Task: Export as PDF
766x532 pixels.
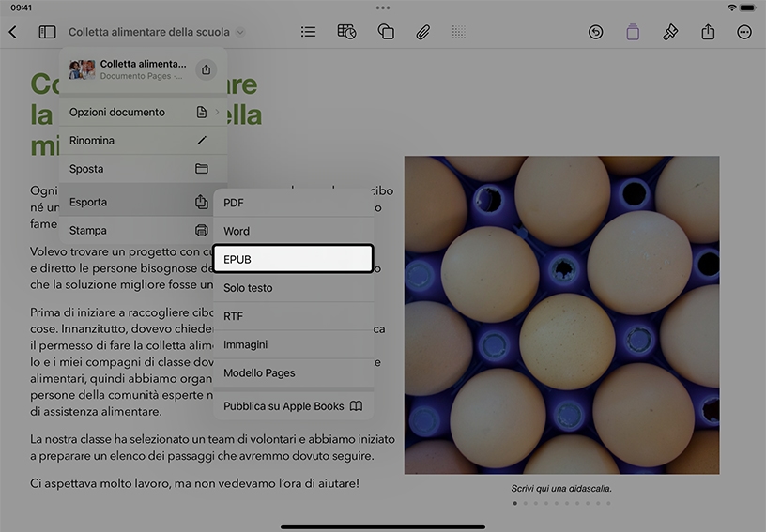Action: 294,203
